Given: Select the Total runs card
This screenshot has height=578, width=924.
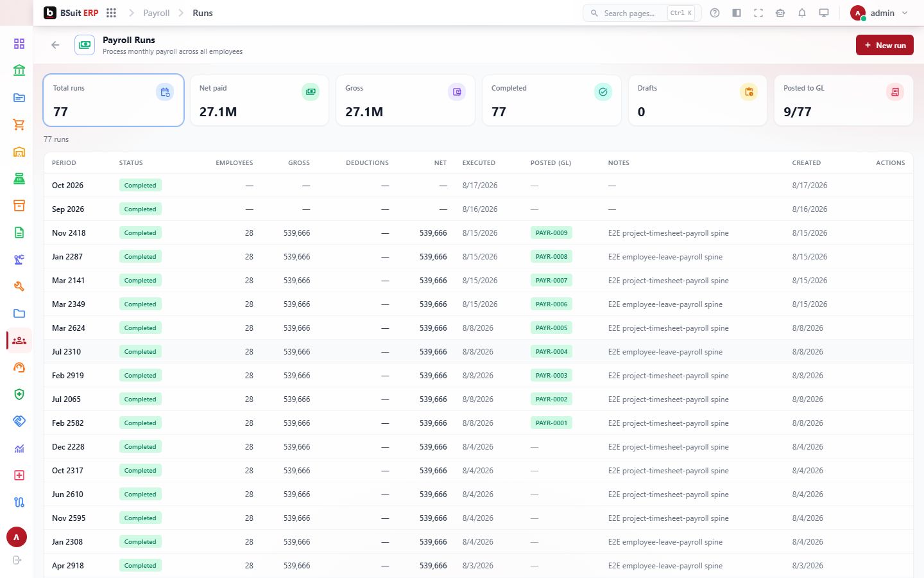Looking at the screenshot, I should tap(114, 100).
